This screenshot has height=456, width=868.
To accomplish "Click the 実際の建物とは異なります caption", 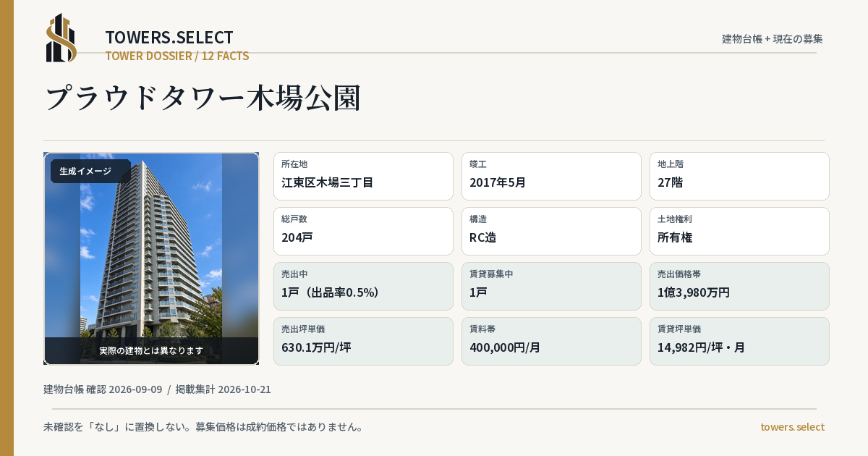I will (151, 350).
